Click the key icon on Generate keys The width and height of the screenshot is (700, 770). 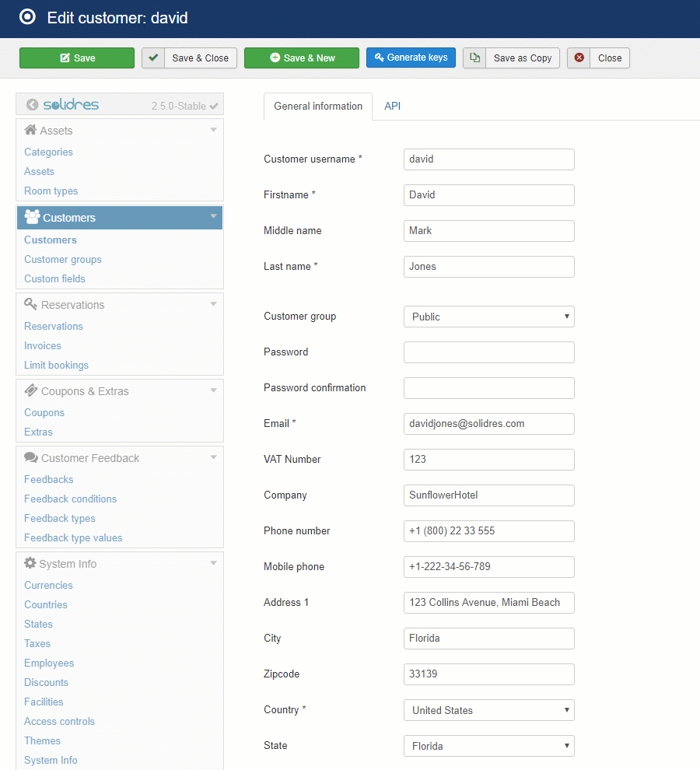(x=379, y=58)
